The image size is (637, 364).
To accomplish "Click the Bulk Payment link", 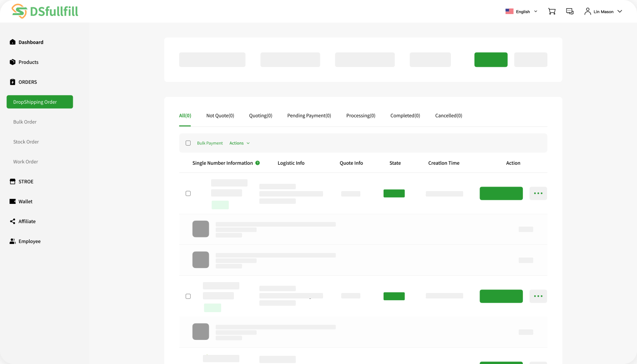I will pos(210,143).
